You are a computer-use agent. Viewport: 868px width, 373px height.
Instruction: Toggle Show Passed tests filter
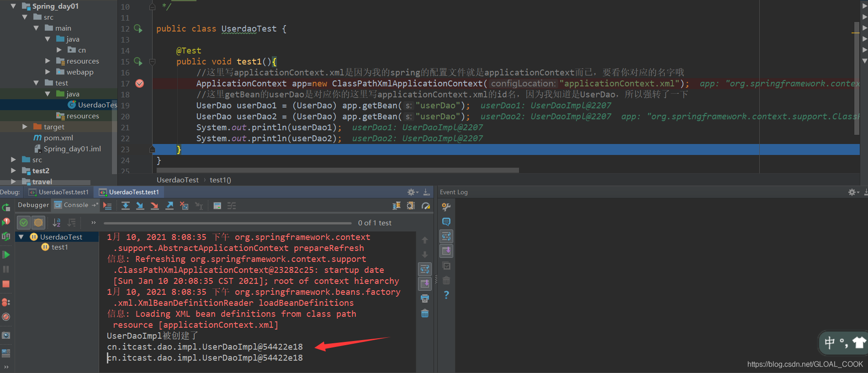point(24,223)
